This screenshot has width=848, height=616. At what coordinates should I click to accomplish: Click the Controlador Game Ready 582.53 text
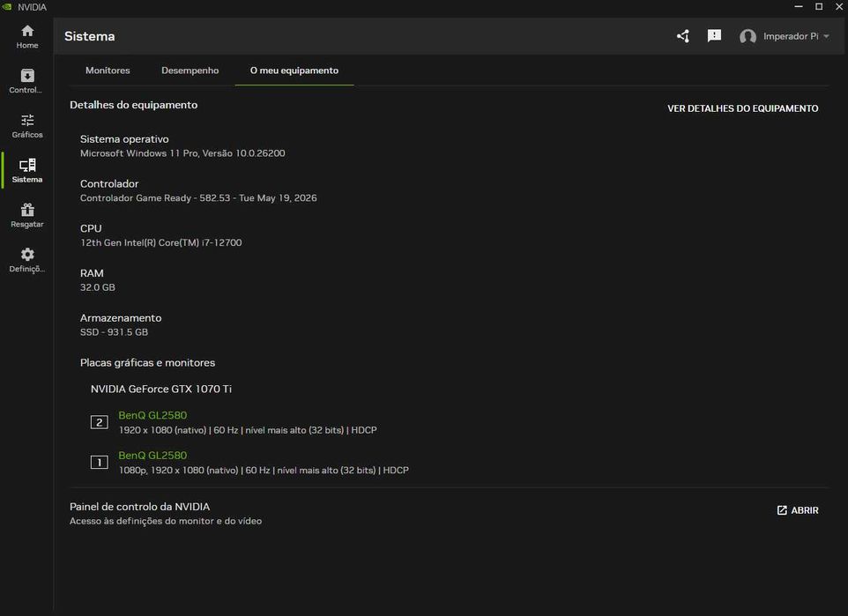(198, 198)
